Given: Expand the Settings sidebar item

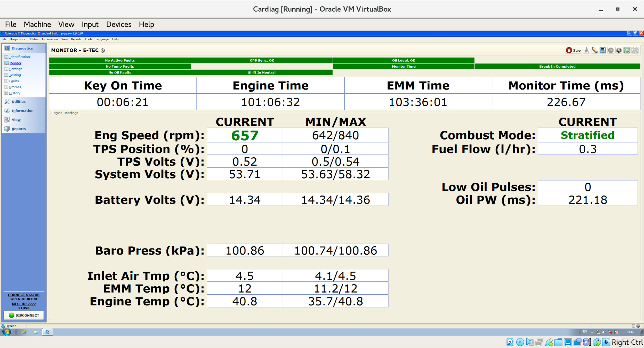Looking at the screenshot, I should point(16,69).
